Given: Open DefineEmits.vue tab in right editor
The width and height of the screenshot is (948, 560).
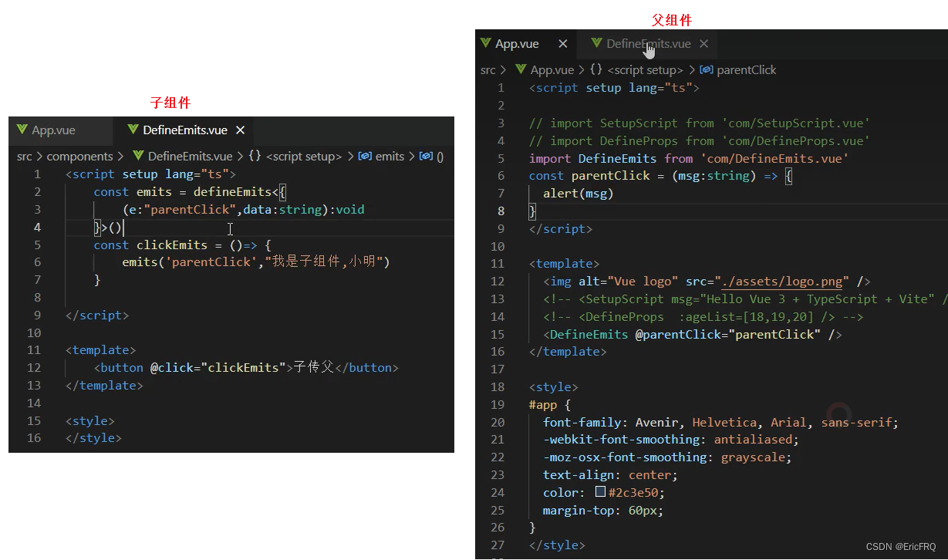Looking at the screenshot, I should tap(649, 44).
